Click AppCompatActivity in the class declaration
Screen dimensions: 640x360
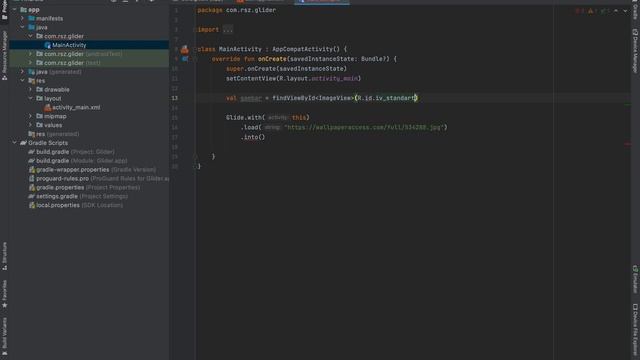302,49
